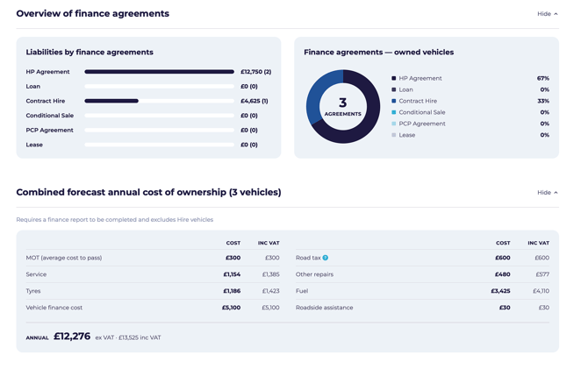
Task: Click the 67% HP Agreement percentage
Action: [x=543, y=78]
